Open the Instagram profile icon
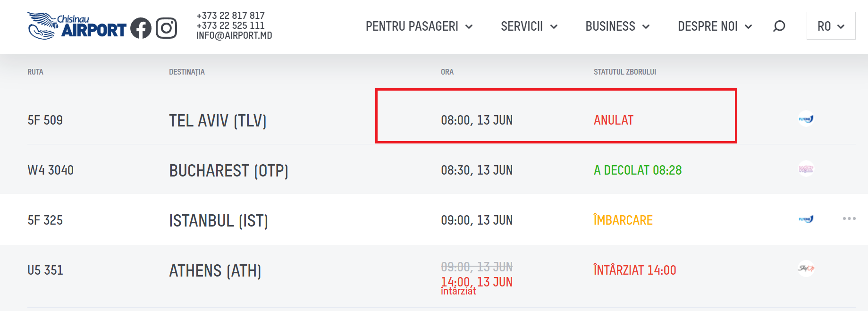This screenshot has height=311, width=868. [x=166, y=28]
